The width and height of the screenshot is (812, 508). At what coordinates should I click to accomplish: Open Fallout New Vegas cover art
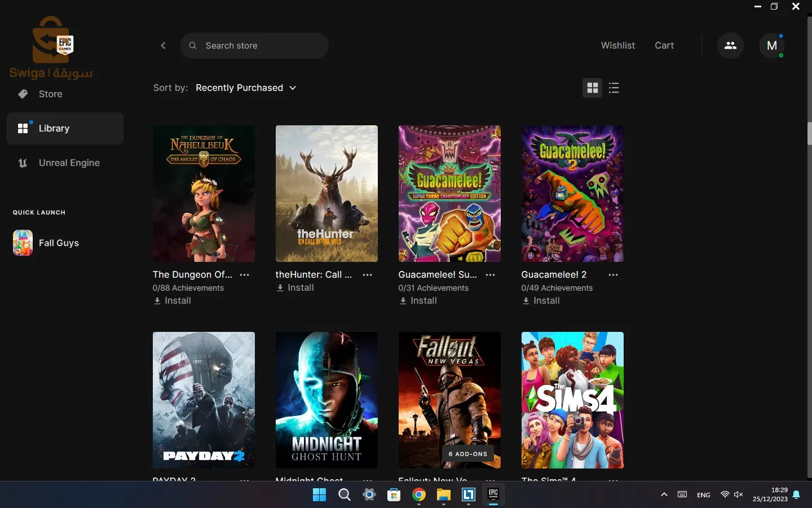pyautogui.click(x=449, y=400)
